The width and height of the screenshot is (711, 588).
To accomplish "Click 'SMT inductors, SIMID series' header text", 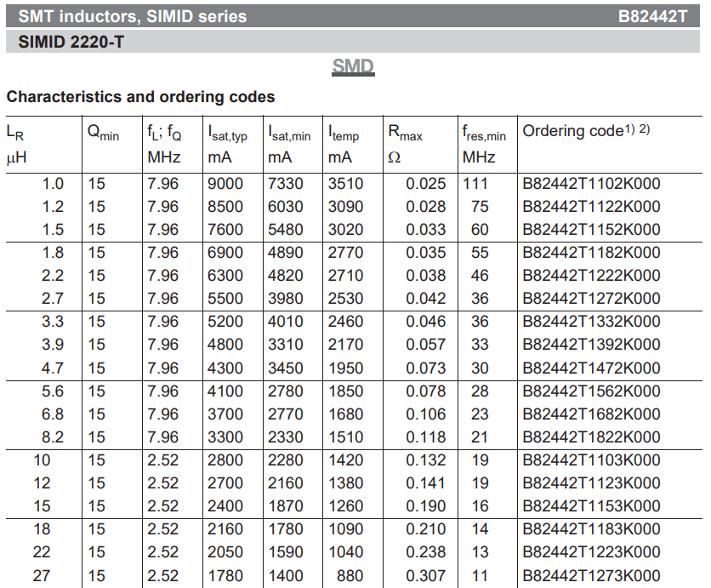I will tap(133, 17).
